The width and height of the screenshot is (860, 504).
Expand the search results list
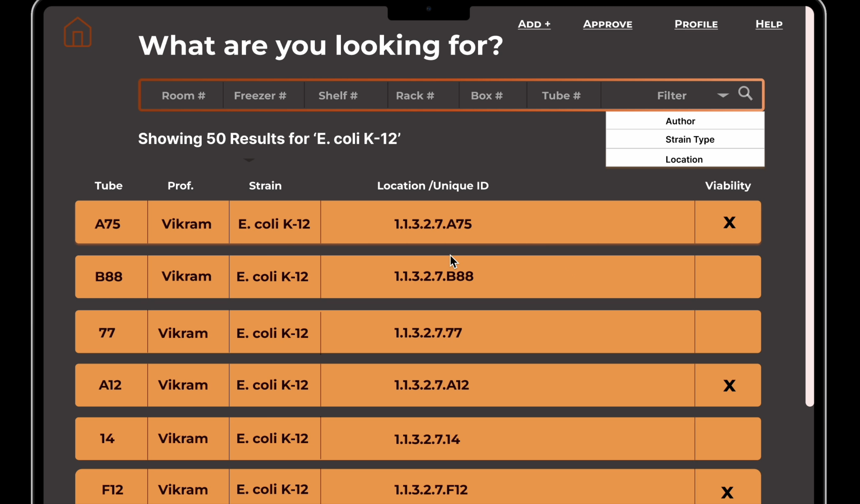pos(249,160)
